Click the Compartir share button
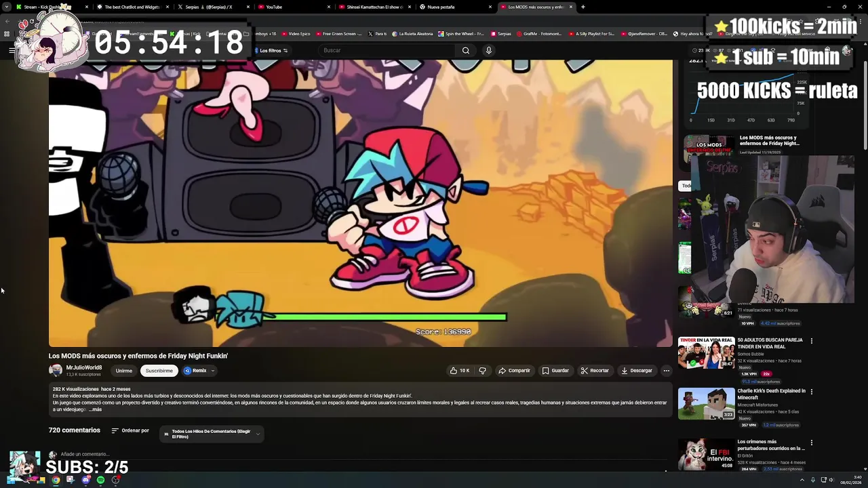Viewport: 868px width, 488px height. pos(514,371)
